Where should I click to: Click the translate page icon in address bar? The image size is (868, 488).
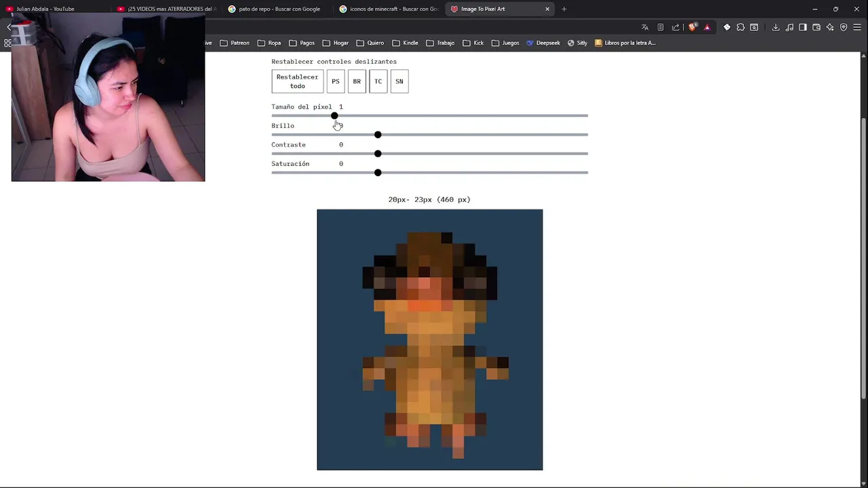[645, 27]
